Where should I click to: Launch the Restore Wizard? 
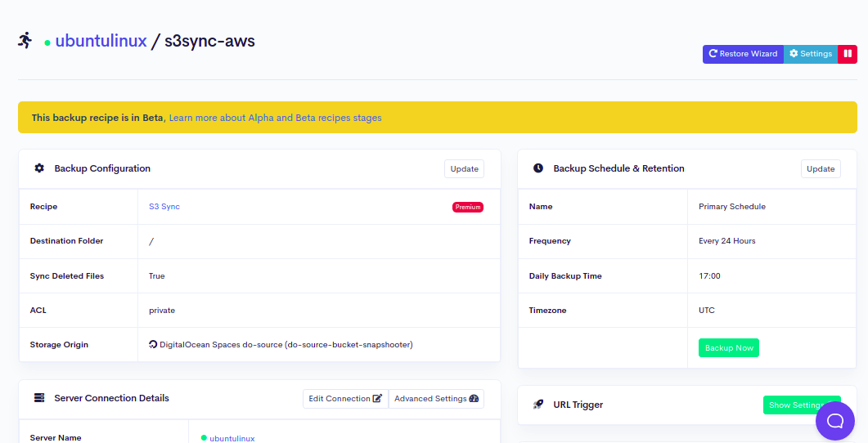[743, 54]
